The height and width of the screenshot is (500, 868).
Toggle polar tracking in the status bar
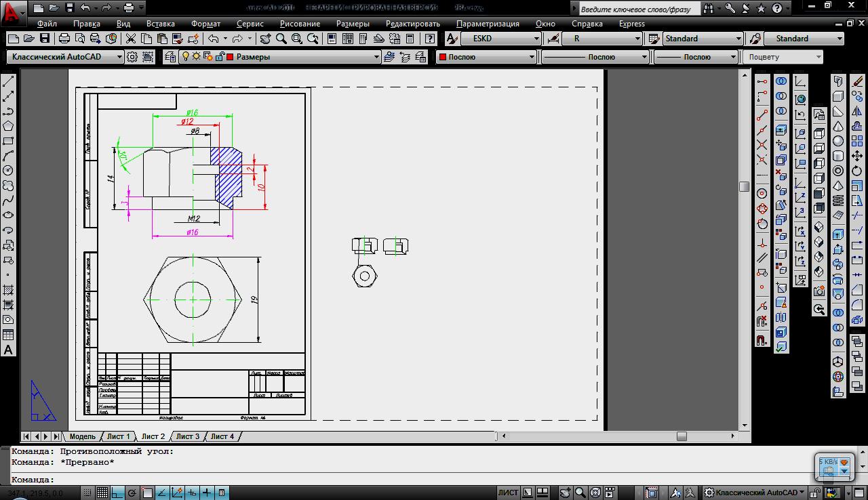click(132, 493)
